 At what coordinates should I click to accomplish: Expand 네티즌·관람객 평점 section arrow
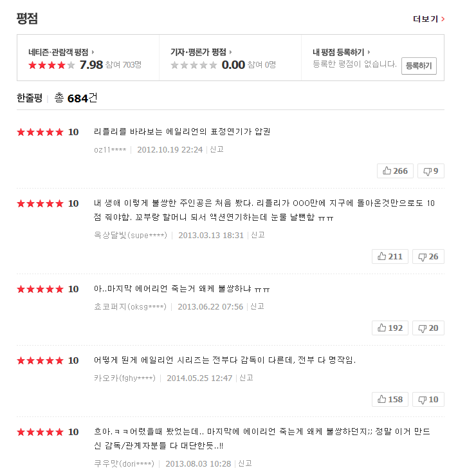point(93,52)
